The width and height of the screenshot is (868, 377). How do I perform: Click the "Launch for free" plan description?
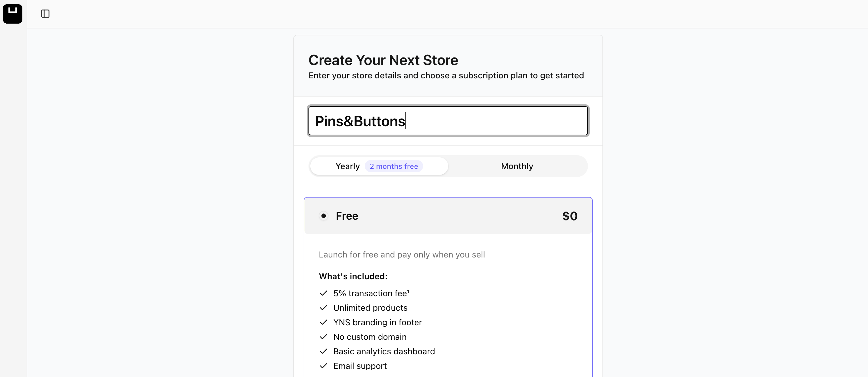click(x=402, y=254)
